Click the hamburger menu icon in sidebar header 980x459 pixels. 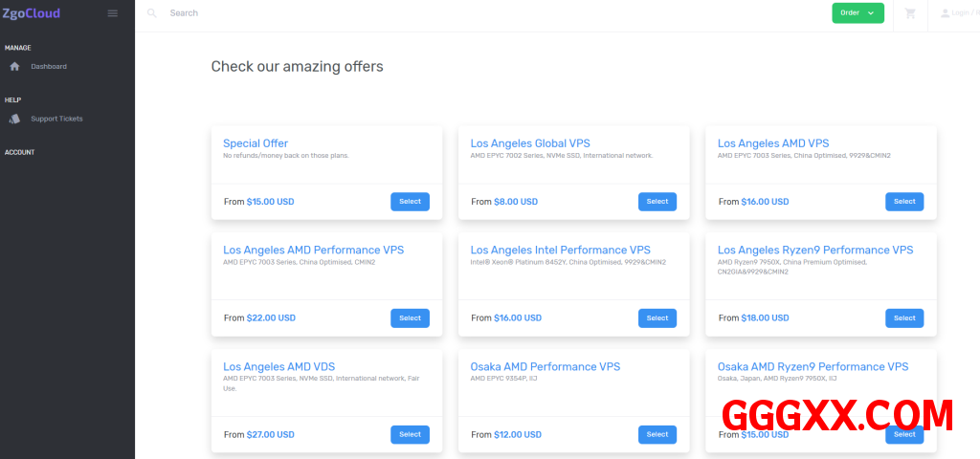click(113, 13)
